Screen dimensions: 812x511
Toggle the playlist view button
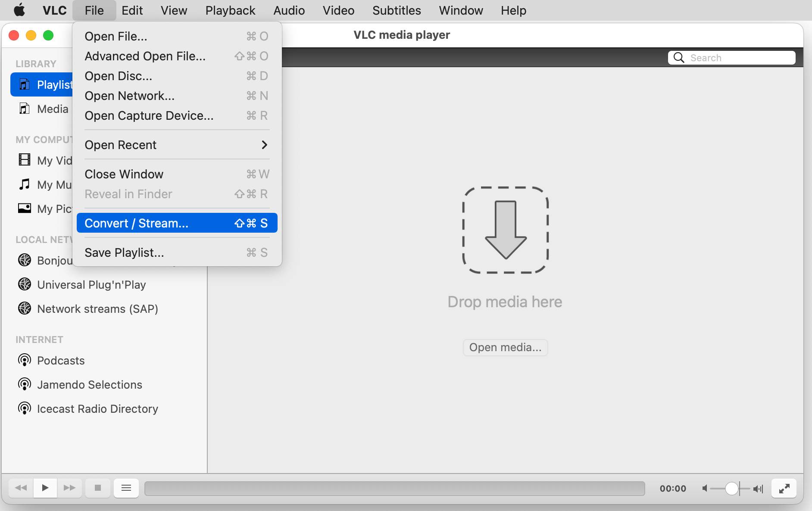[126, 488]
